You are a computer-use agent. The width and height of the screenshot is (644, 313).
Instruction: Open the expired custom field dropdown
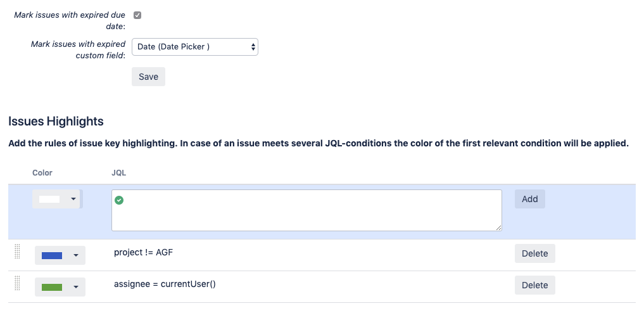pos(194,46)
